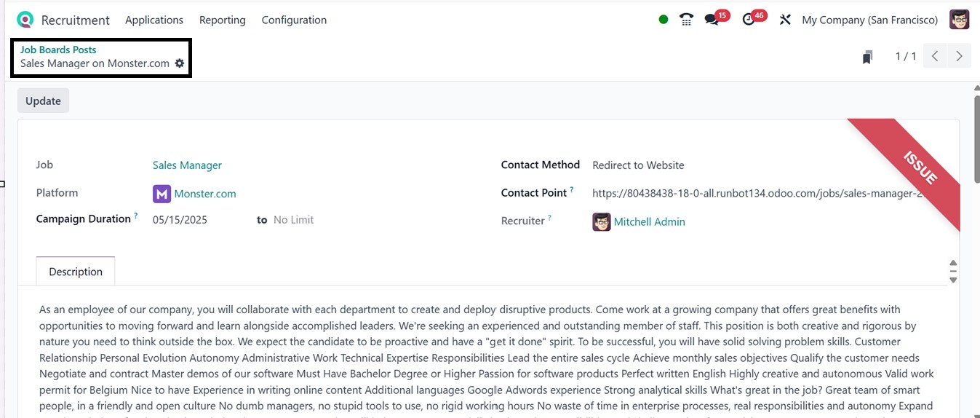Expand the Configuration menu

tap(294, 20)
